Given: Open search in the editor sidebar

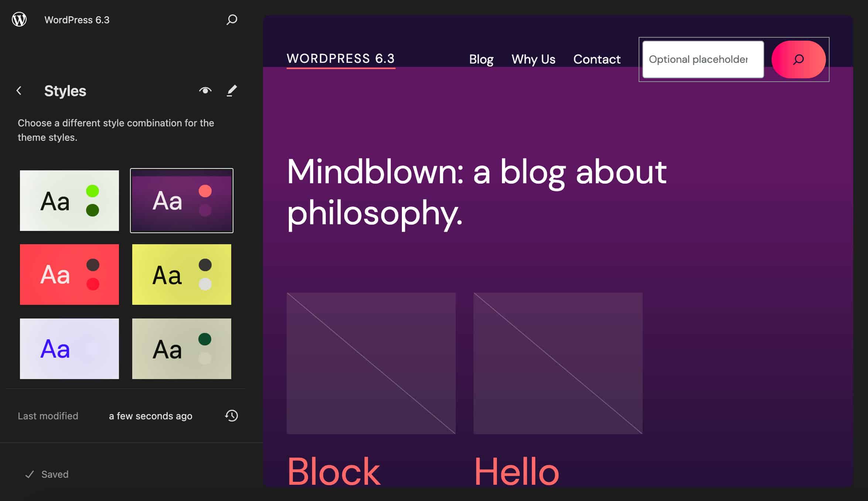Looking at the screenshot, I should point(231,20).
